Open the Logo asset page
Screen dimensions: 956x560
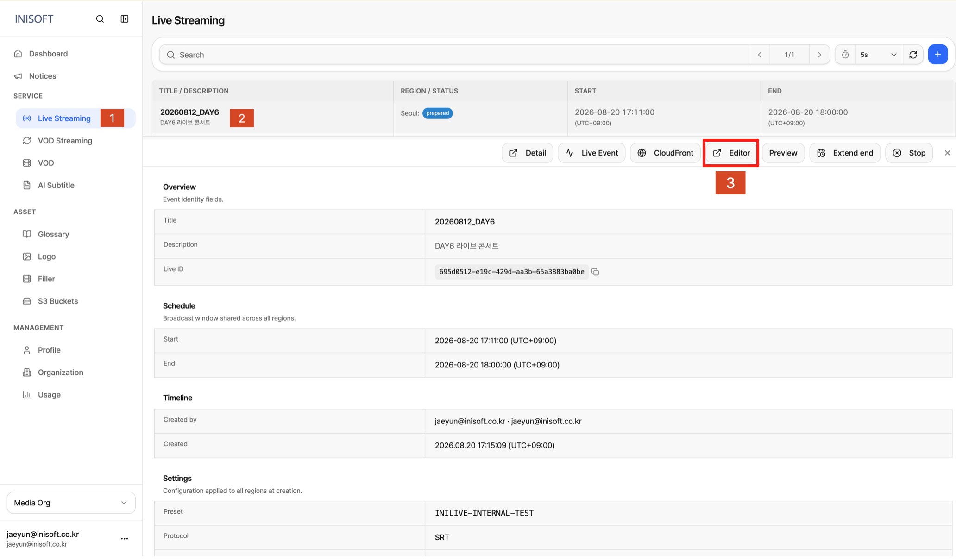coord(47,256)
